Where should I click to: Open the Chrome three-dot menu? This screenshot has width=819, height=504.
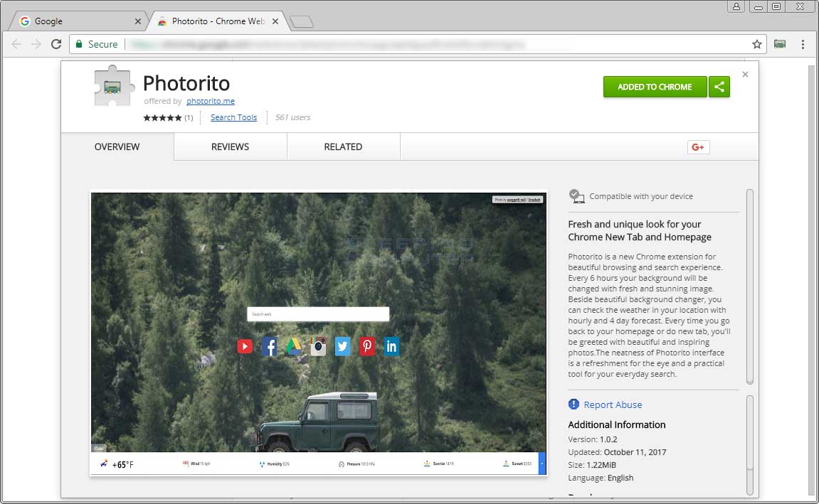(803, 44)
